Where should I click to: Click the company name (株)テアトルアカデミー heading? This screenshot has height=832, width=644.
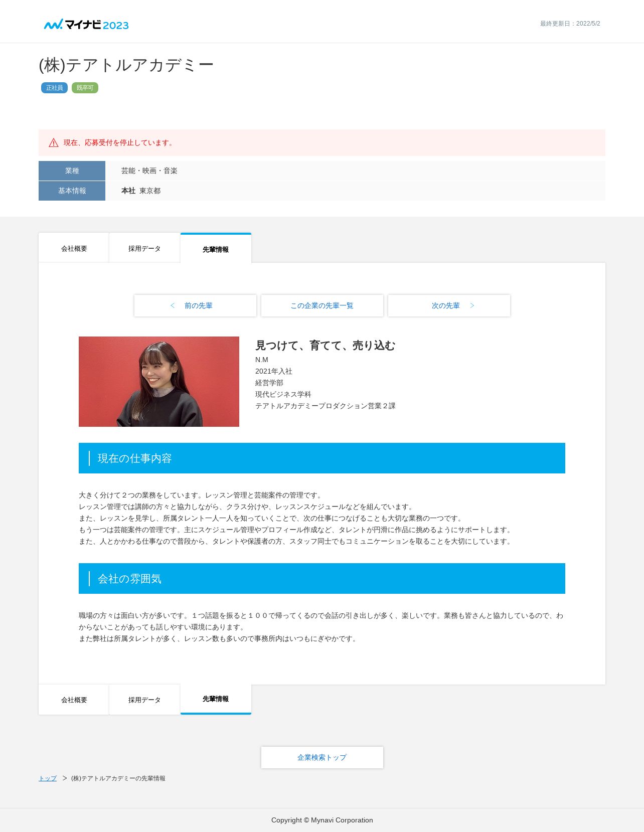click(x=126, y=65)
